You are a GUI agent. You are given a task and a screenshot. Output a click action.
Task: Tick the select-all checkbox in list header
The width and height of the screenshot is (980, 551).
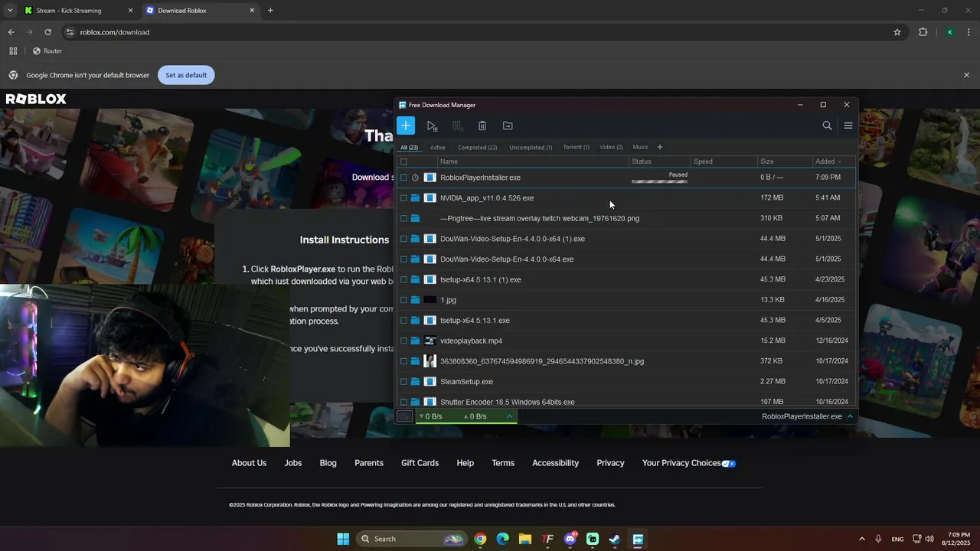click(x=403, y=161)
